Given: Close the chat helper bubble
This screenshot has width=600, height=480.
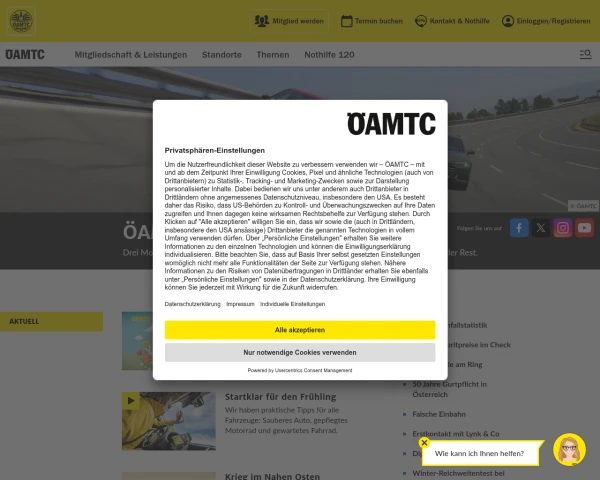Looking at the screenshot, I should pyautogui.click(x=424, y=443).
